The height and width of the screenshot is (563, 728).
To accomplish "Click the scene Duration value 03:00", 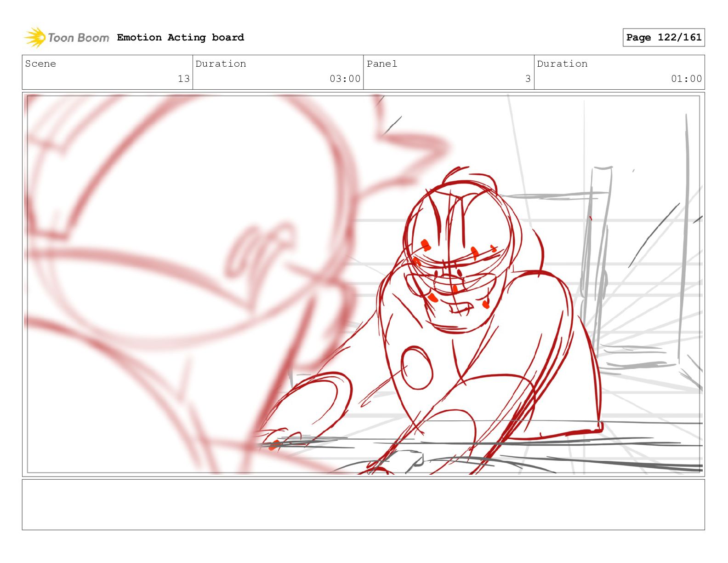I will 345,79.
